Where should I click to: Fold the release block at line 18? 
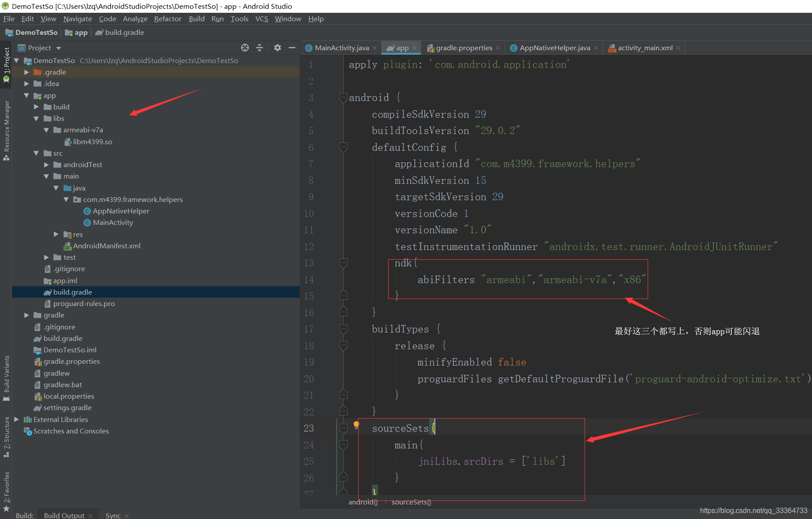[344, 346]
